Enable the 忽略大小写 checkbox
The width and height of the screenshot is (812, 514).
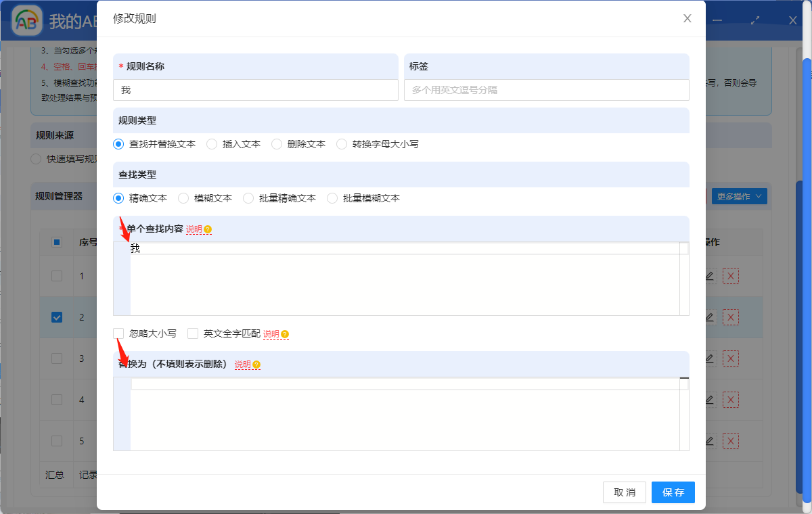(x=118, y=333)
